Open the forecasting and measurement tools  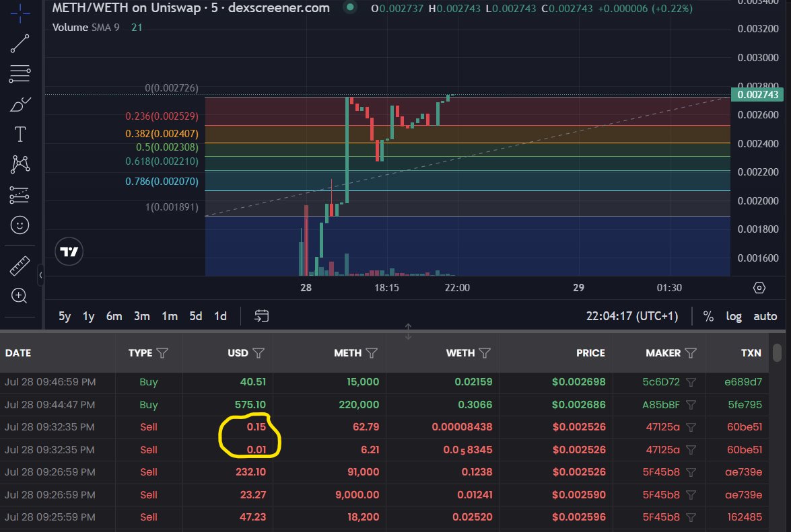(20, 195)
